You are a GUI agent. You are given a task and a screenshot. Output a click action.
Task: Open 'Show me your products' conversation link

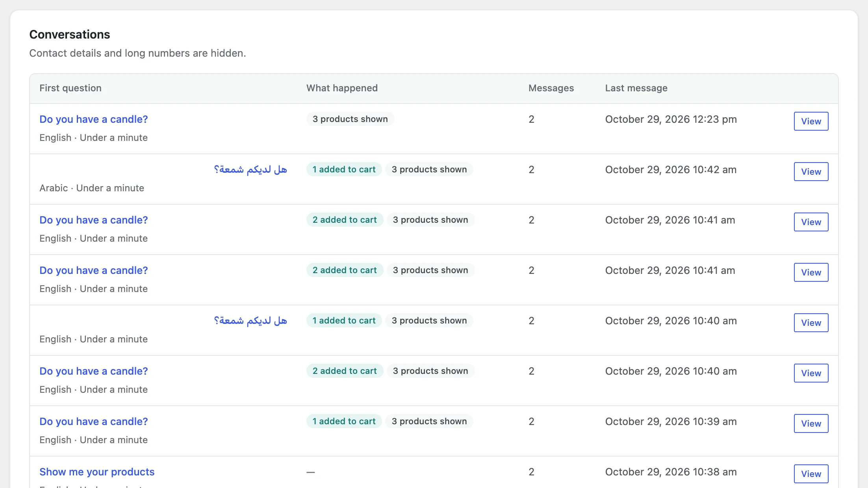97,472
